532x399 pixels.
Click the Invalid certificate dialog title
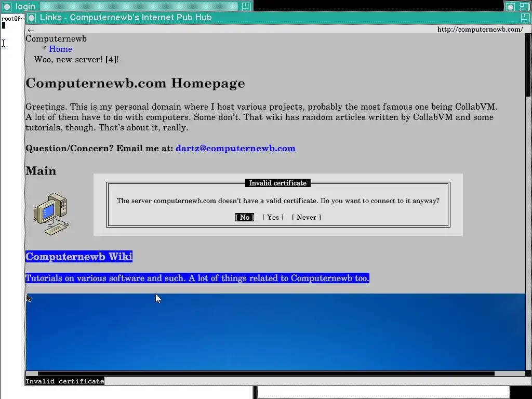[278, 183]
